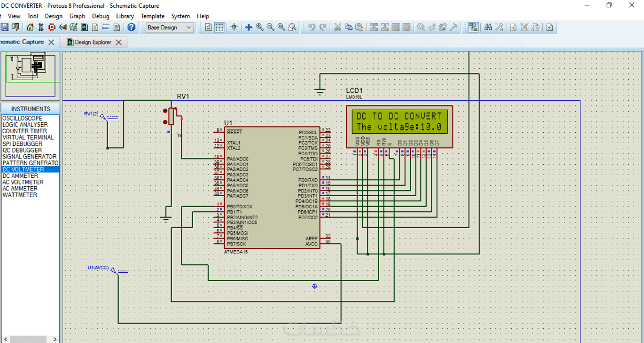644x343 pixels.
Task: Click the binoculars Search icon
Action: pos(488,27)
